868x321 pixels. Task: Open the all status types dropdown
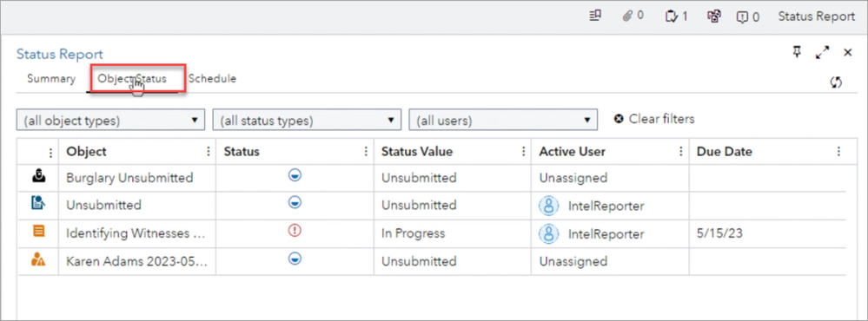(307, 120)
